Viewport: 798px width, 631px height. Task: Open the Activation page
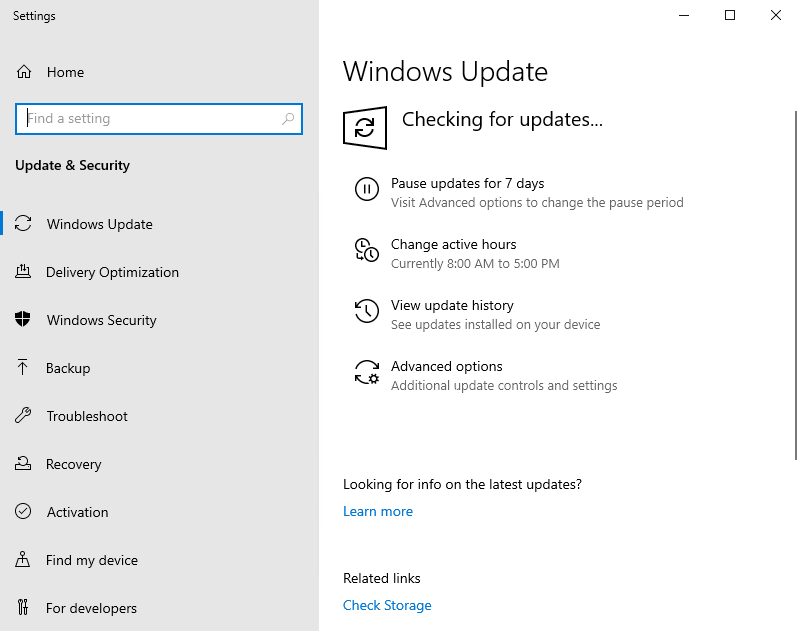pyautogui.click(x=77, y=512)
